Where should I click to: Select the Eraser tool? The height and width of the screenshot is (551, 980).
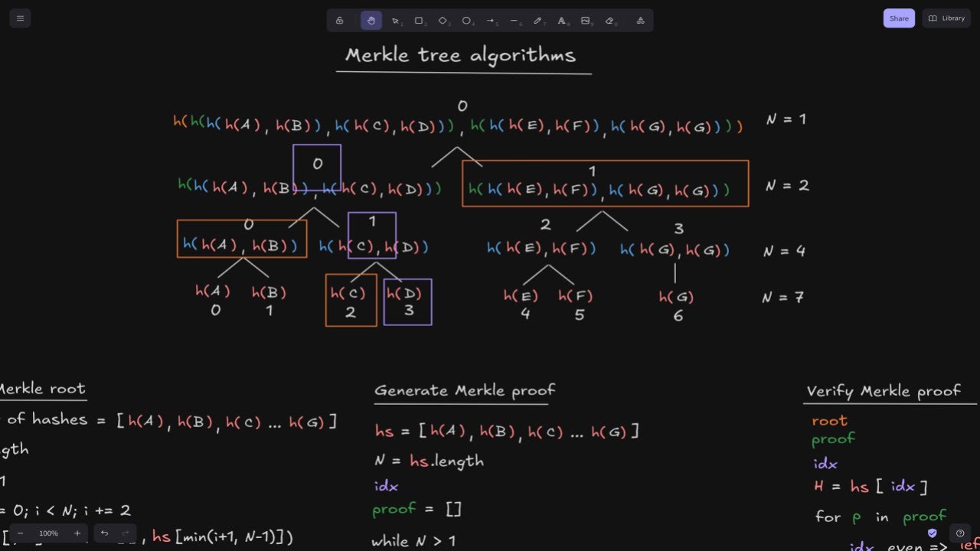pyautogui.click(x=609, y=21)
